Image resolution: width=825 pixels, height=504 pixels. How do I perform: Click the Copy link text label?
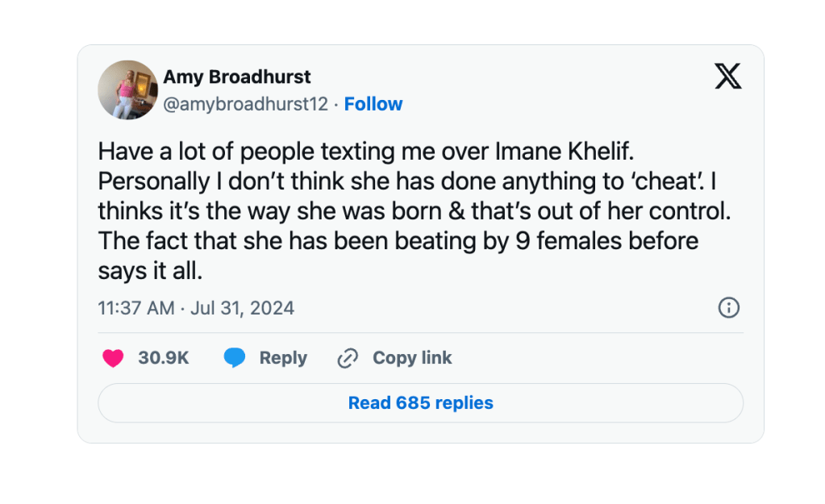click(412, 358)
